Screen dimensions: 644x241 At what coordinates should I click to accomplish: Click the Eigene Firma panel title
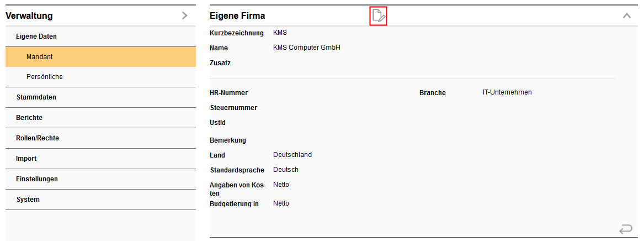click(237, 16)
